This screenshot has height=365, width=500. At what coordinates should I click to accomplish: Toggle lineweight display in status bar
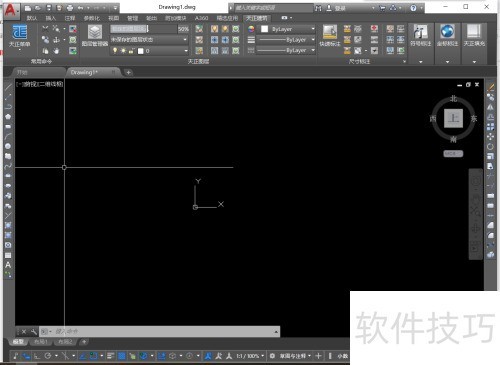[x=111, y=356]
